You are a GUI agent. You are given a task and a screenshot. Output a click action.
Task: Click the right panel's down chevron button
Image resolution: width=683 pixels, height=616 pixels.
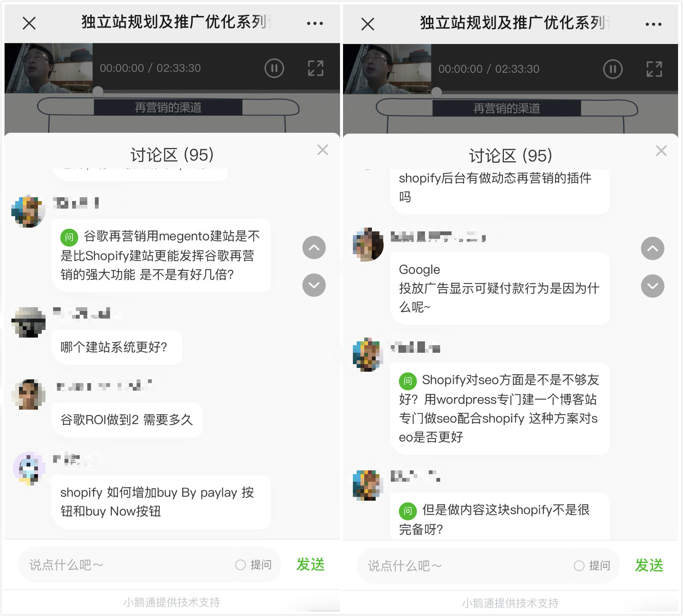652,286
